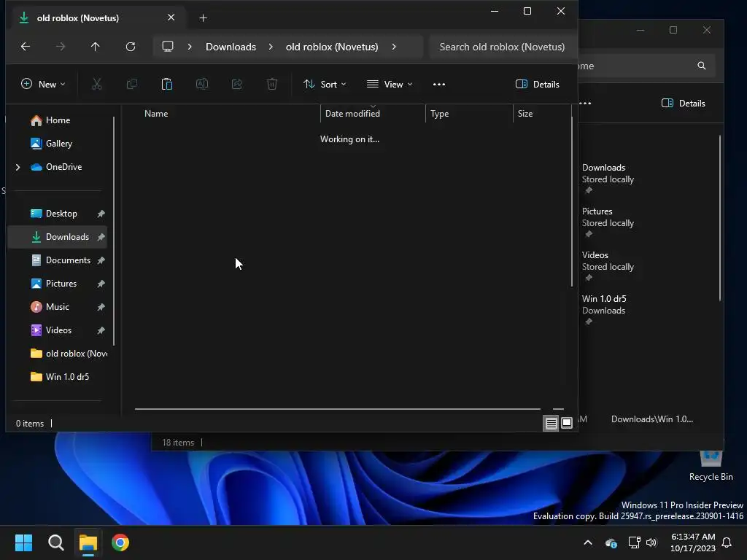
Task: Select Downloads in the navigation pane
Action: click(x=57, y=237)
